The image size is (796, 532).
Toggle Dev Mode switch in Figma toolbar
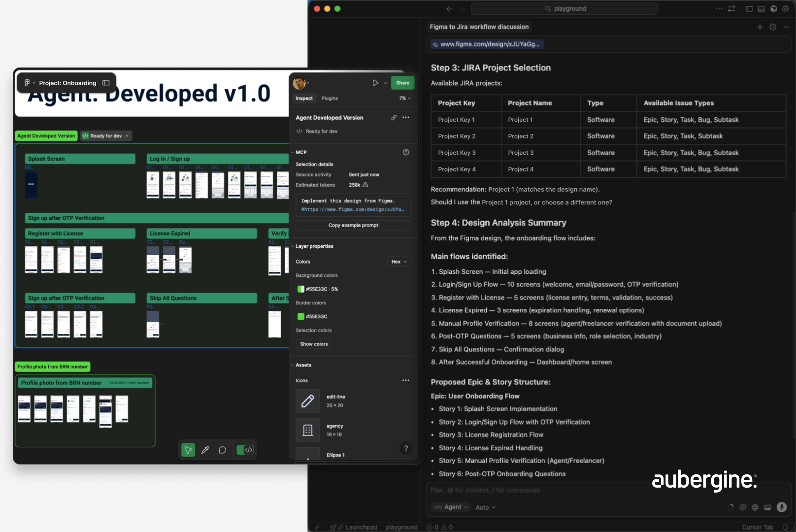245,450
